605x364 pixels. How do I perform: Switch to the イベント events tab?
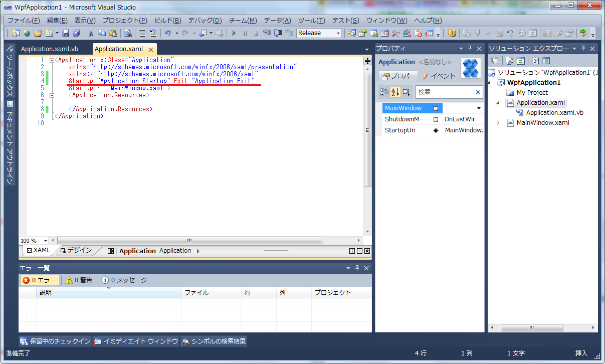click(x=439, y=76)
